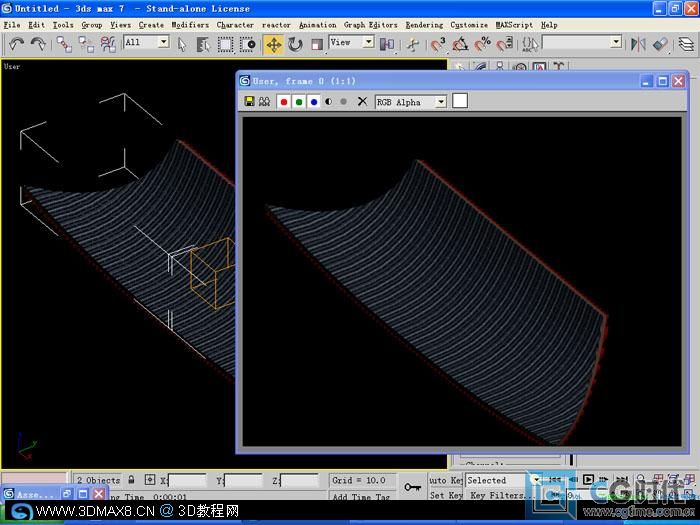
Task: Click the Z coordinate input field
Action: [299, 480]
